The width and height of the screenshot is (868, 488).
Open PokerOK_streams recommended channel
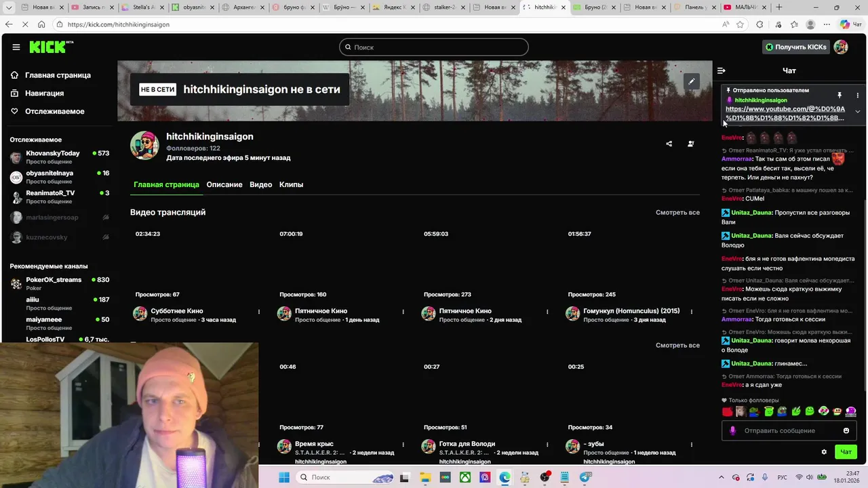click(60, 283)
